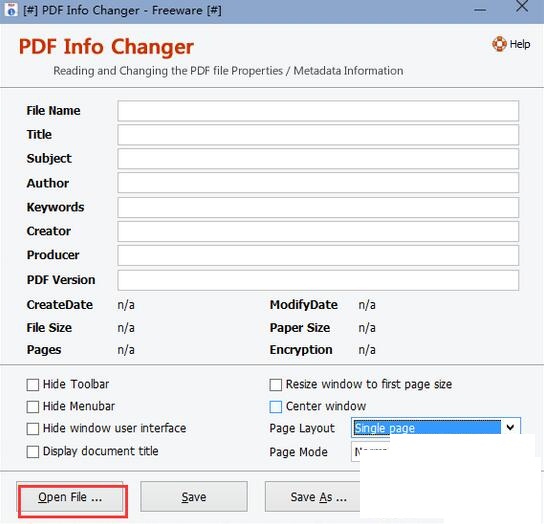The height and width of the screenshot is (524, 544).
Task: Click the Save button
Action: tap(194, 497)
